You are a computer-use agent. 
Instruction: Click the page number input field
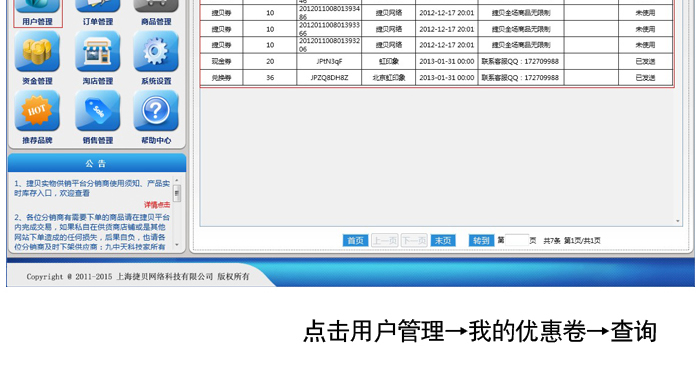[517, 240]
